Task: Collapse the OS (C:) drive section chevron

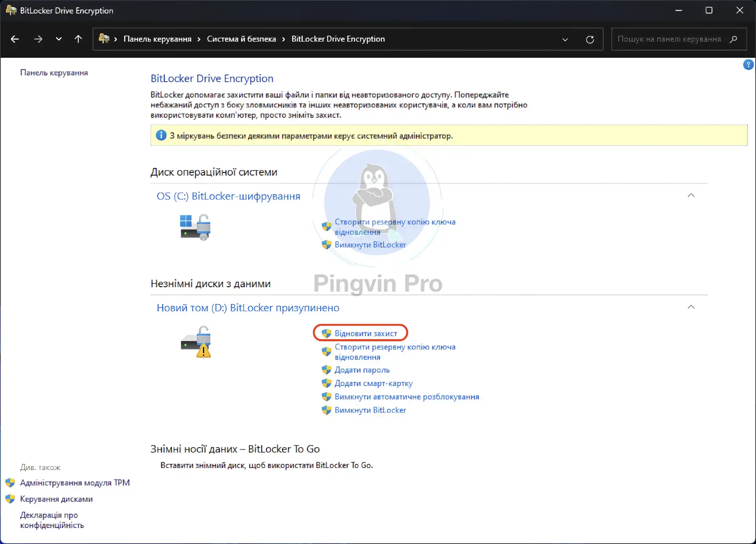Action: click(x=691, y=195)
